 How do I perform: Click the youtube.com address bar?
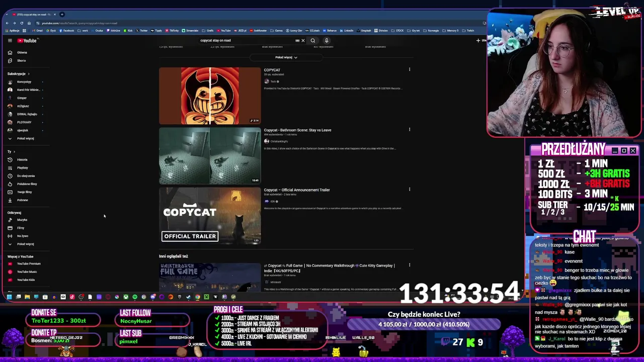point(252,23)
